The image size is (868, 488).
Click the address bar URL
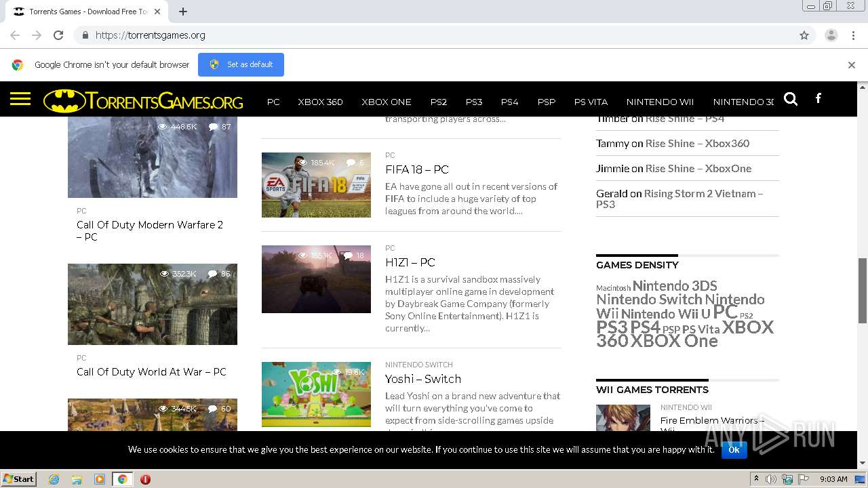click(151, 35)
